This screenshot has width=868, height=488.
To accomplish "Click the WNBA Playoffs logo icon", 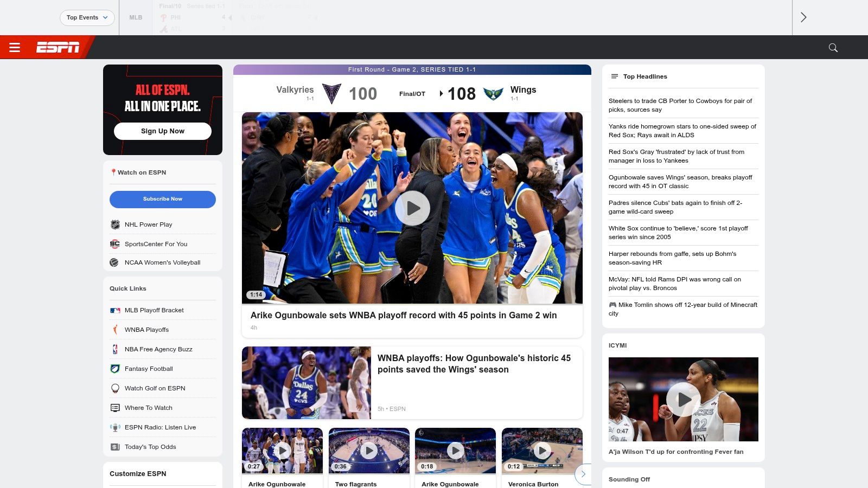I will pyautogui.click(x=115, y=330).
